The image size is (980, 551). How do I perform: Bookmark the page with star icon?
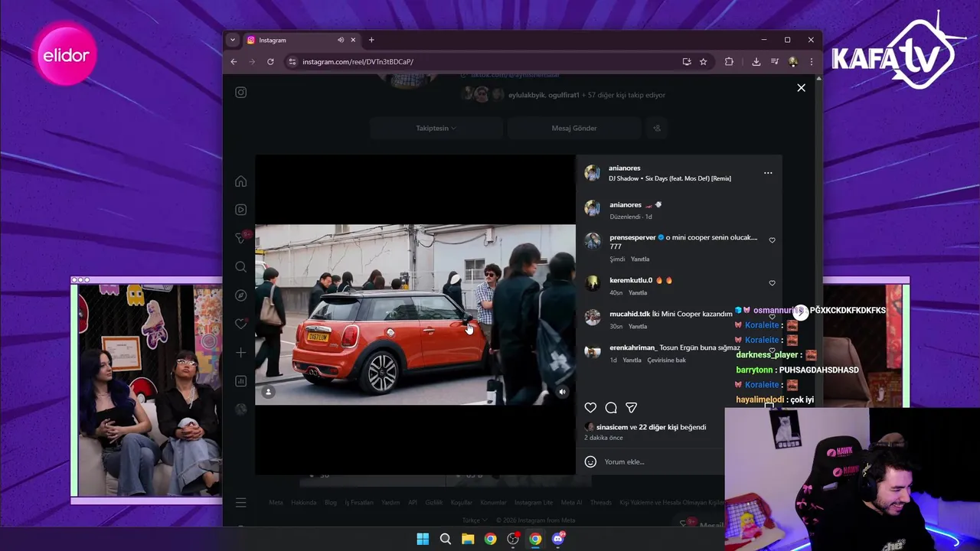(704, 62)
